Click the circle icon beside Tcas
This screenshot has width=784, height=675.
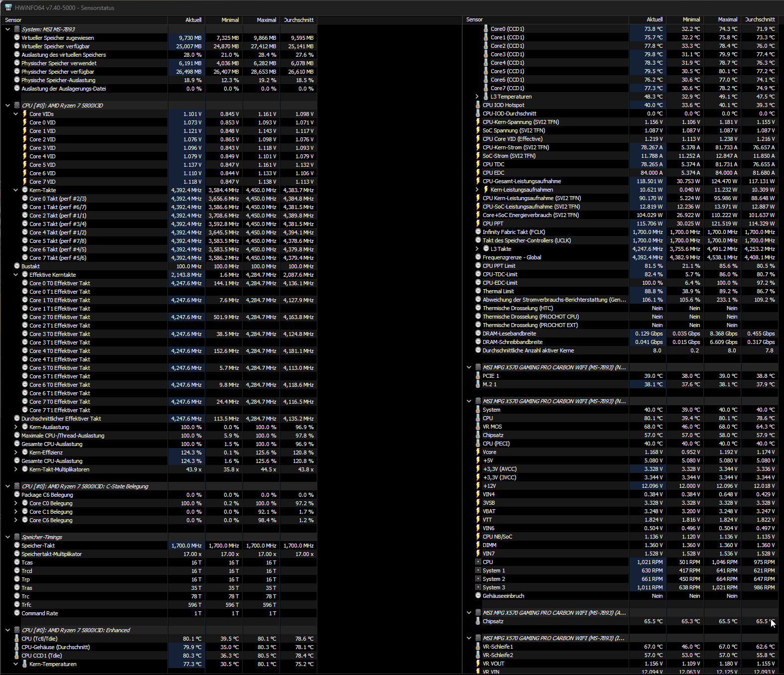pos(17,562)
